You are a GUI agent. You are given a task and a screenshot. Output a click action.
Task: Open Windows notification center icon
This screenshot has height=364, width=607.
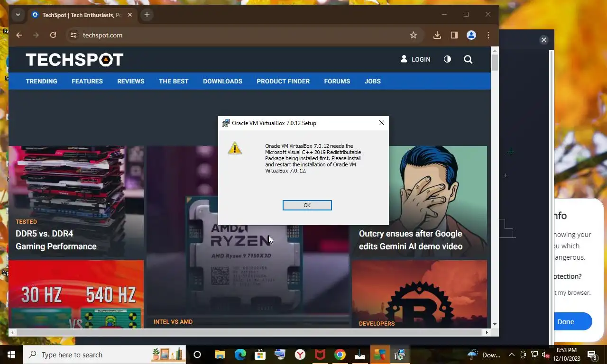[592, 355]
